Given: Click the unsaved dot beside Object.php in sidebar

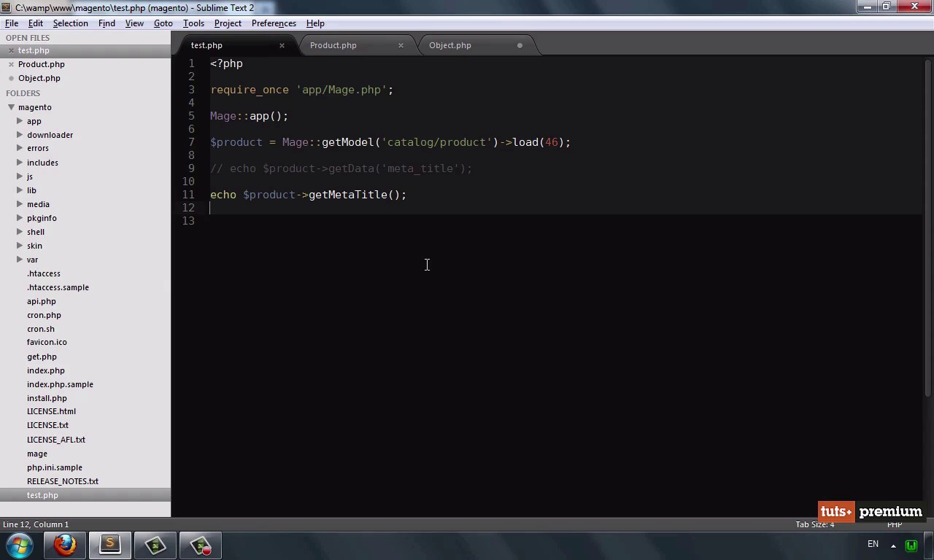Looking at the screenshot, I should (11, 79).
